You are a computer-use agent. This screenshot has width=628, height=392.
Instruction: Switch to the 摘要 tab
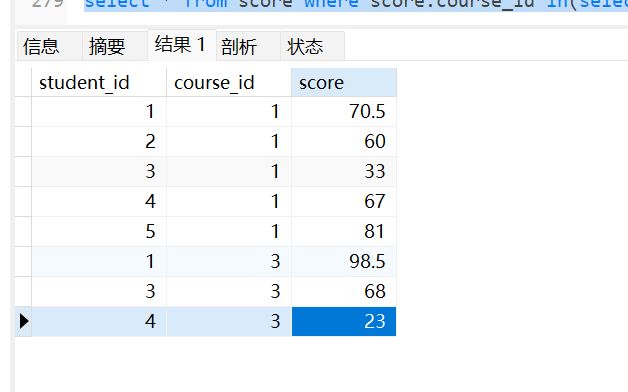click(x=115, y=46)
